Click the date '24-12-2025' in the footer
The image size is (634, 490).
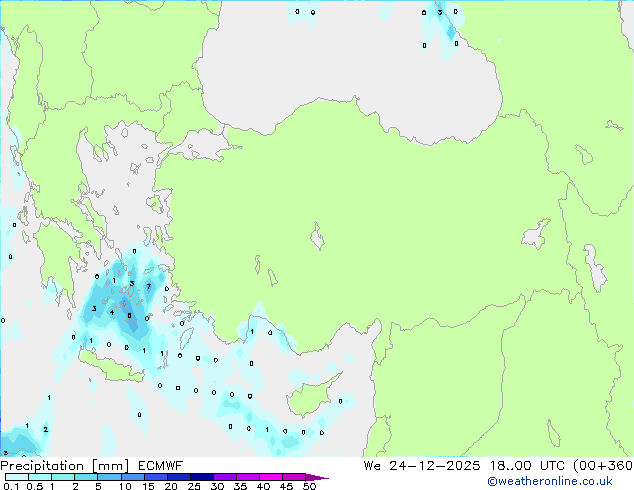(435, 466)
